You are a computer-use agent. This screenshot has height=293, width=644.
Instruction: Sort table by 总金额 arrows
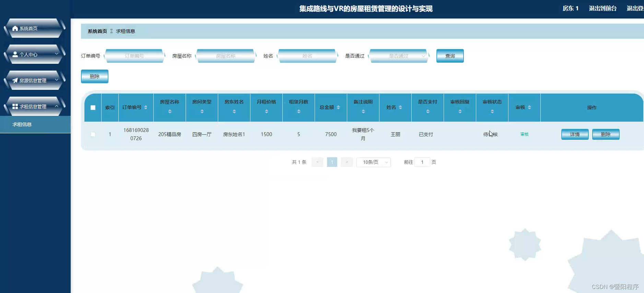(x=338, y=107)
